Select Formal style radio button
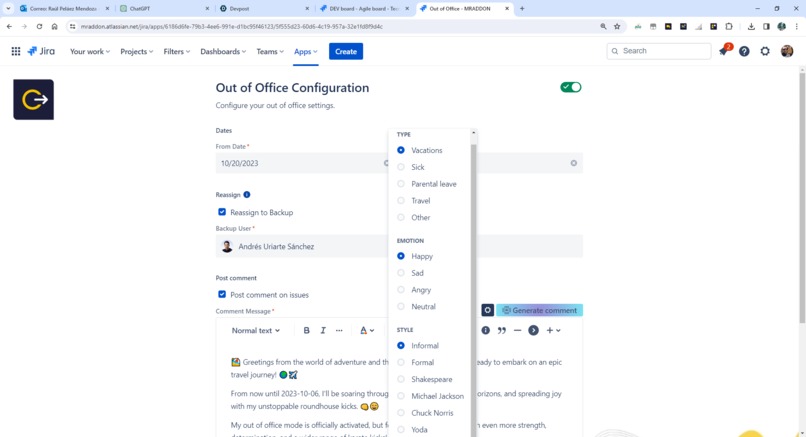This screenshot has width=806, height=437. [x=401, y=362]
